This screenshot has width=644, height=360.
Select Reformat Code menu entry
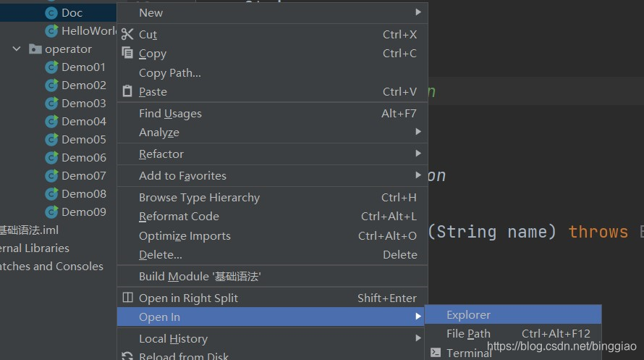272,217
